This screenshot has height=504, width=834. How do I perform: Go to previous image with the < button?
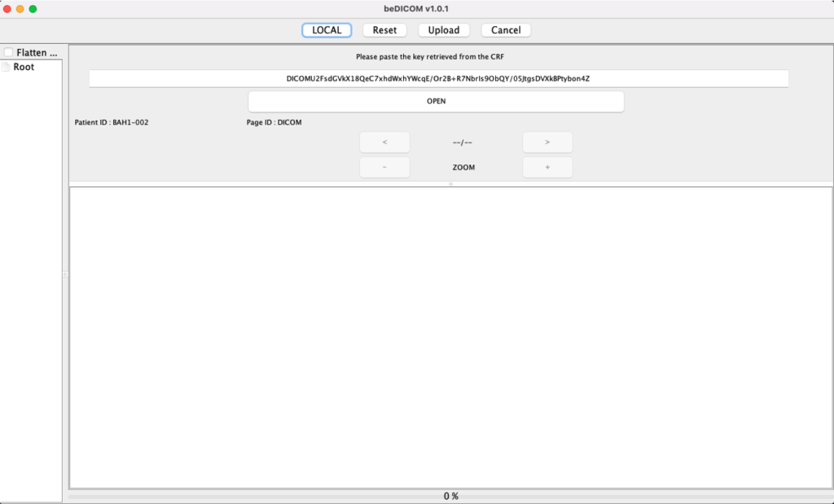(x=384, y=142)
